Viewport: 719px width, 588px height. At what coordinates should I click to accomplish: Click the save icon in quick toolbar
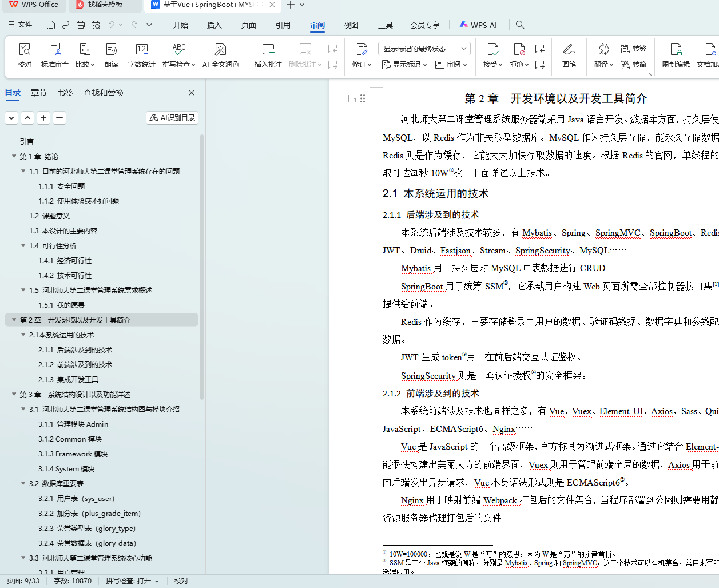pos(51,25)
